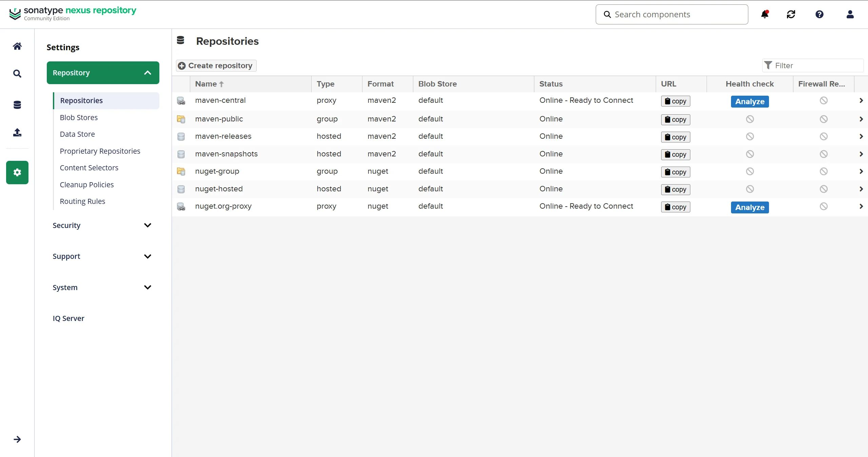Open the search icon in left rail
The width and height of the screenshot is (868, 457).
(17, 74)
